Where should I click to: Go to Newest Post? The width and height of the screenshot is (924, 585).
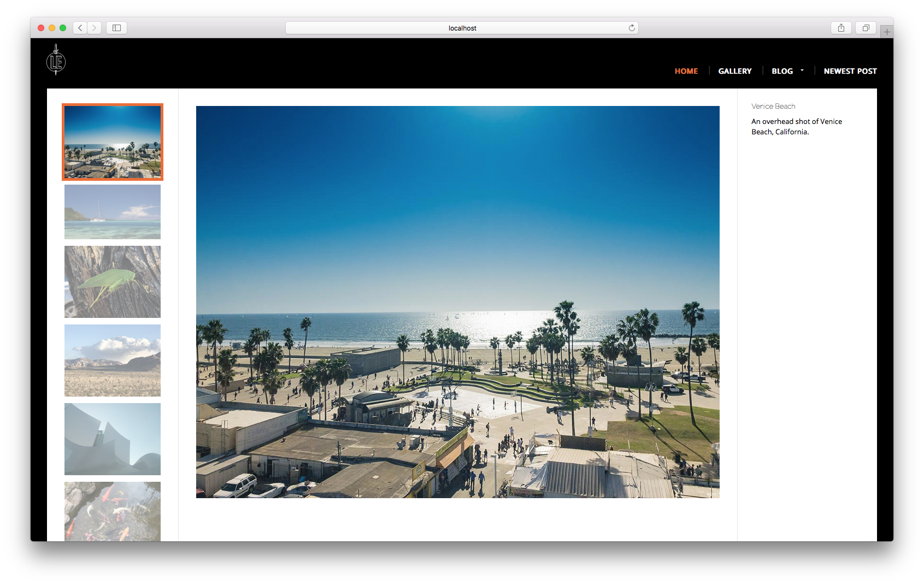point(850,71)
